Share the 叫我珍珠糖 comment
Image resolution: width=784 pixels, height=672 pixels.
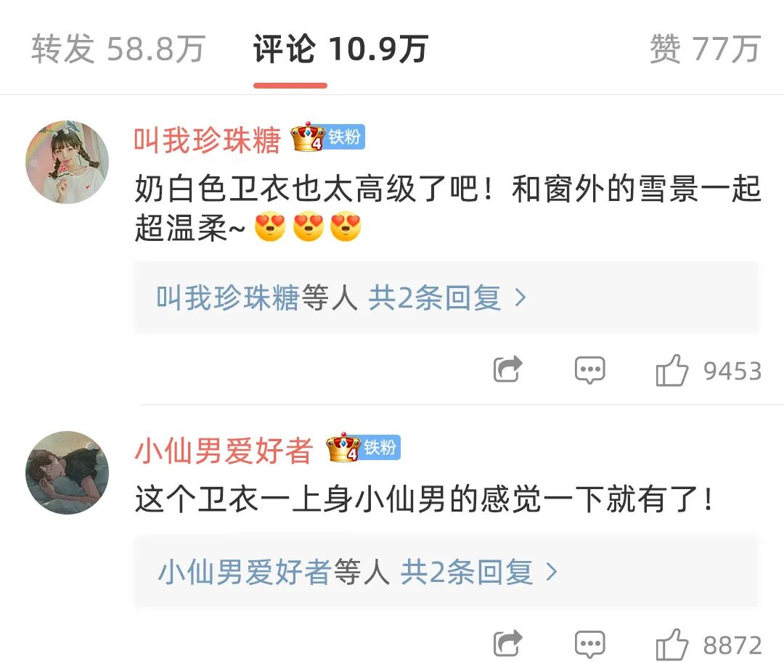point(508,369)
